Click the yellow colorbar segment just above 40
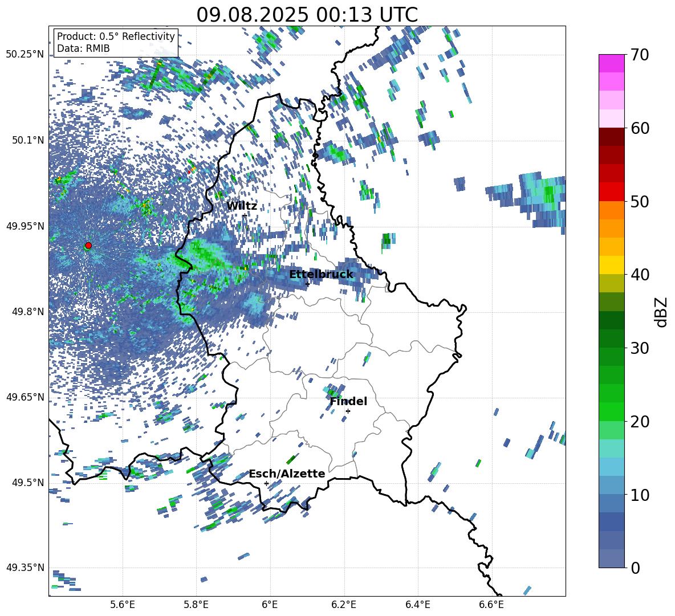Viewport: 675px width, 616px height. point(611,265)
